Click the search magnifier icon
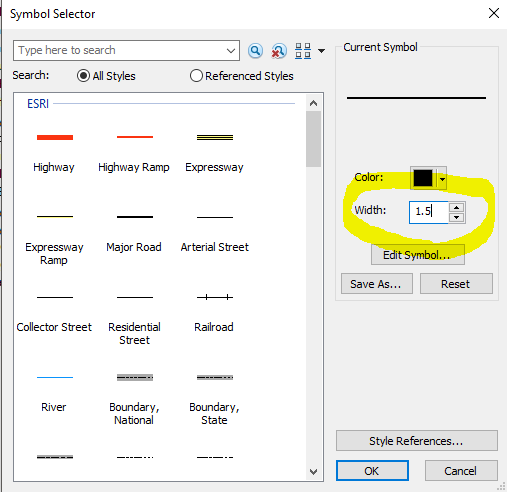 pyautogui.click(x=255, y=51)
